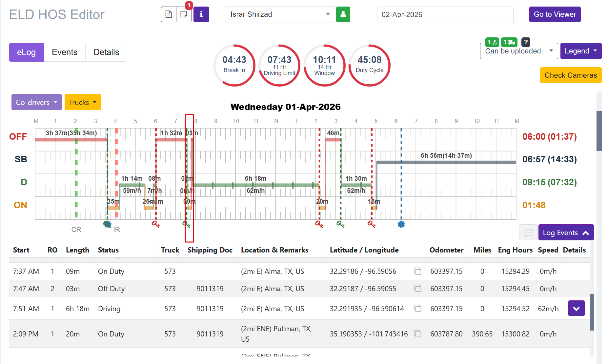Select the 2:09 PM On Duty row
This screenshot has height=364, width=607.
coord(299,334)
